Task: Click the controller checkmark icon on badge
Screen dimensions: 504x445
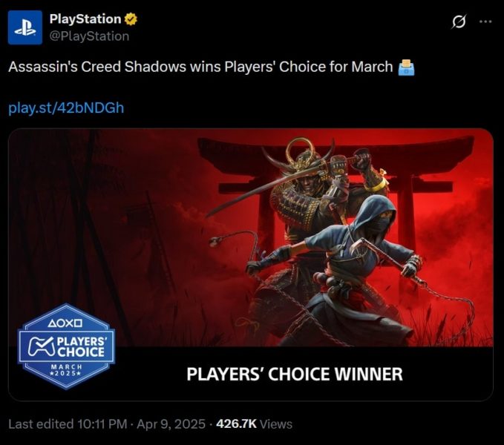Action: coord(42,347)
